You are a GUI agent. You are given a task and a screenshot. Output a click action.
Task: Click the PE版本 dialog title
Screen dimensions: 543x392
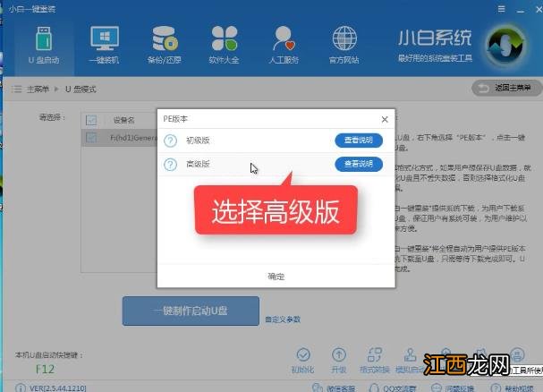coord(175,119)
